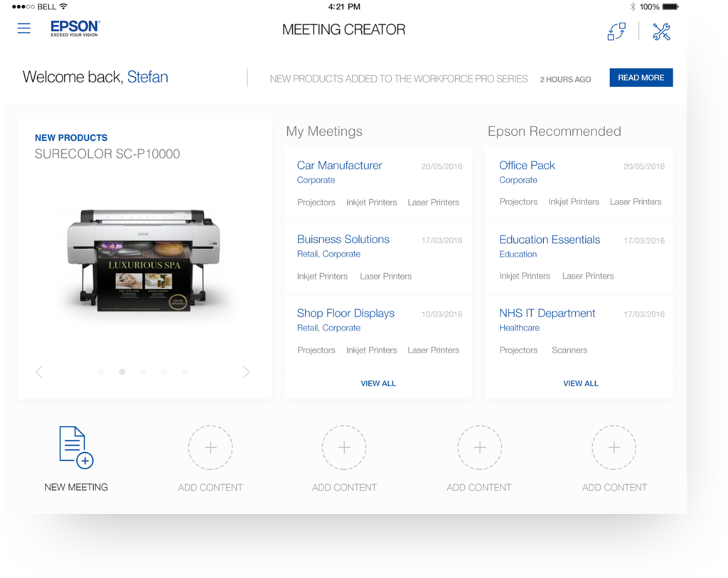Open the Car Manufacturer meeting
The height and width of the screenshot is (578, 728).
339,165
